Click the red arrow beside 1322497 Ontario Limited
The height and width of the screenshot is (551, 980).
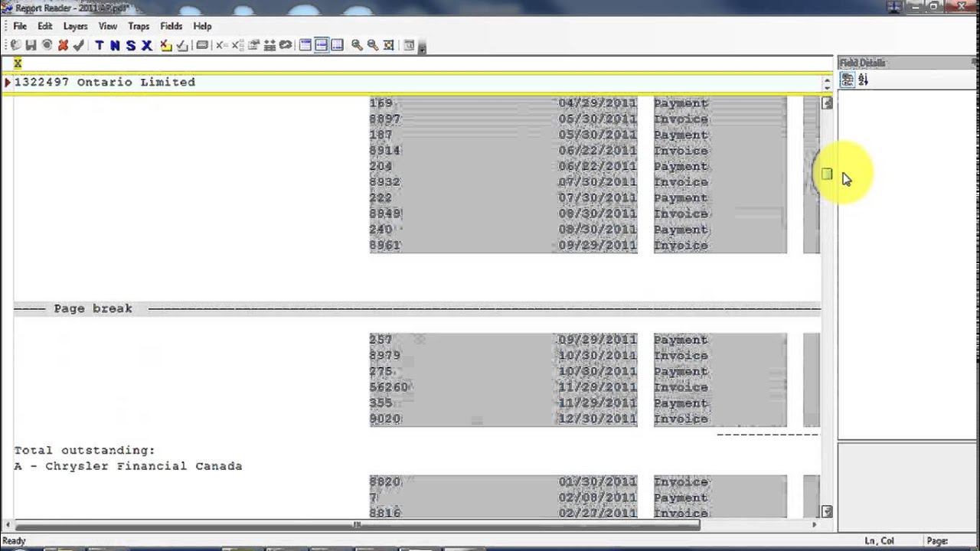click(7, 82)
